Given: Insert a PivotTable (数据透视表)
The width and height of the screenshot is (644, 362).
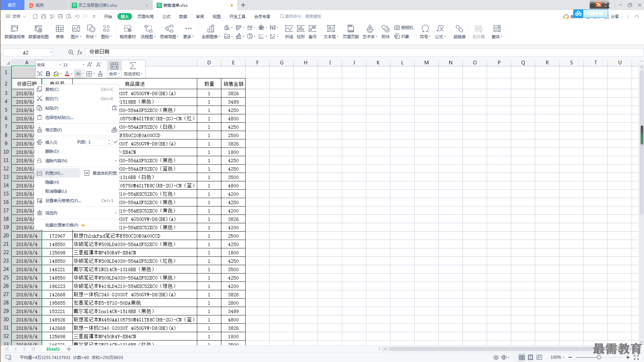Looking at the screenshot, I should click(x=14, y=32).
